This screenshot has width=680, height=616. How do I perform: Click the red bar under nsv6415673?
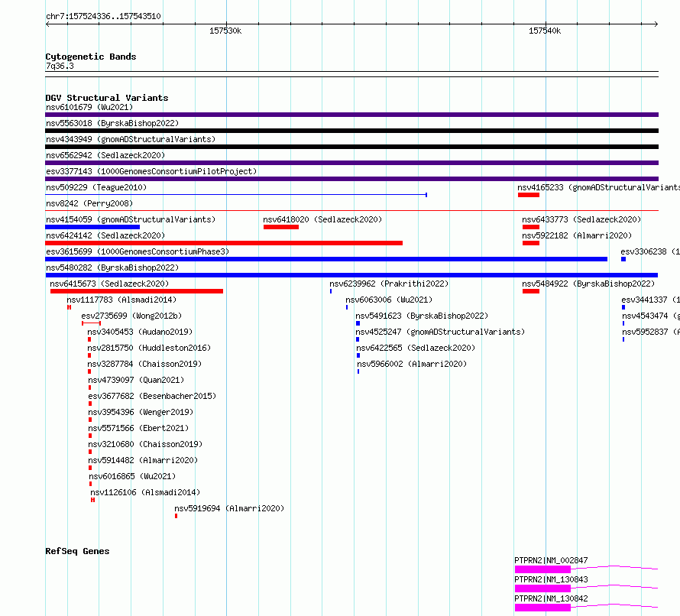click(x=137, y=291)
